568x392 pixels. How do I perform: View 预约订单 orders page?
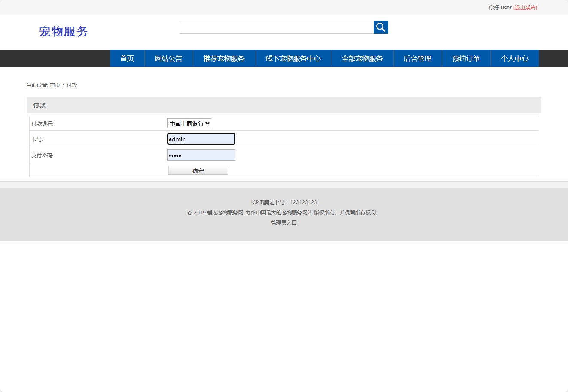[x=466, y=58]
